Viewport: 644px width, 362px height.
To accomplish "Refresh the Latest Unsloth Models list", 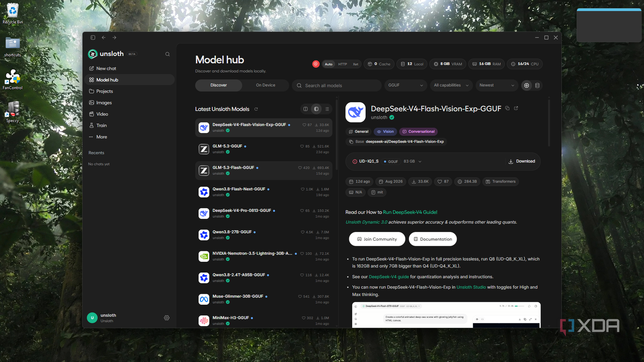I will (x=256, y=109).
